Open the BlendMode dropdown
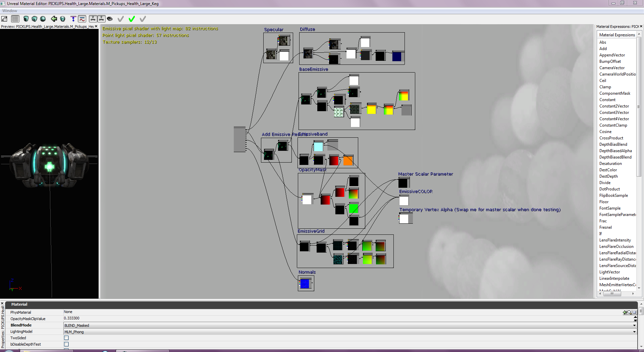Screen dimensions: 644x352 coord(634,325)
